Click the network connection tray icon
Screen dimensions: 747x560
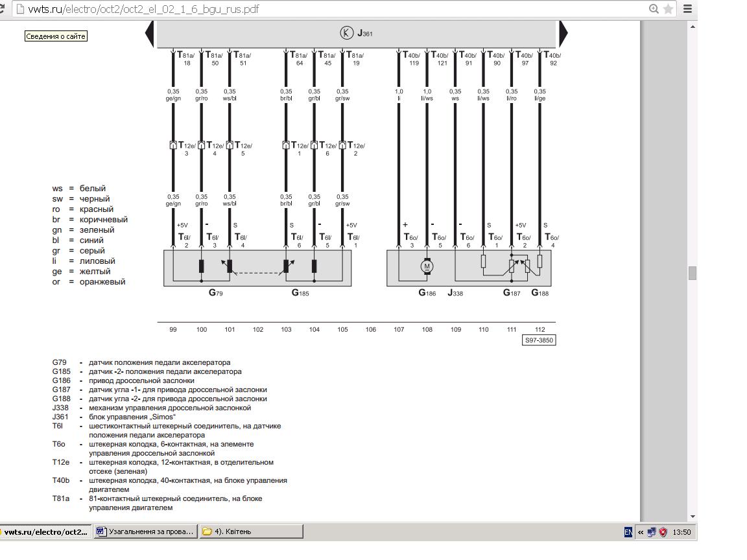651,532
